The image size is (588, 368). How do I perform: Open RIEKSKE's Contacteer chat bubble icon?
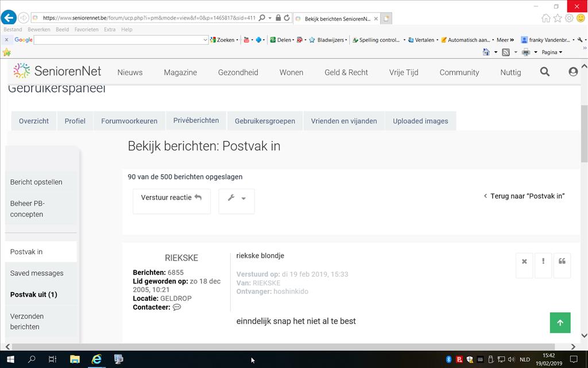pos(177,307)
